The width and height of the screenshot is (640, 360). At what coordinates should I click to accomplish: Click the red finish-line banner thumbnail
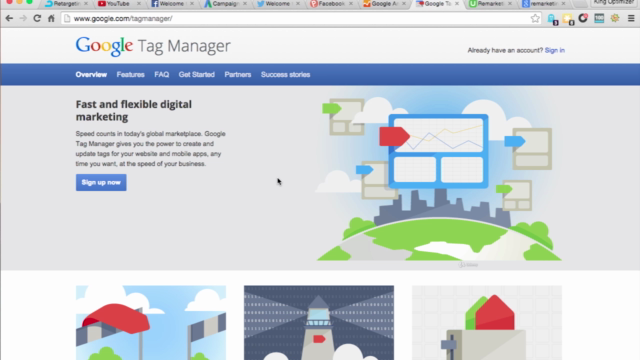[x=151, y=322]
